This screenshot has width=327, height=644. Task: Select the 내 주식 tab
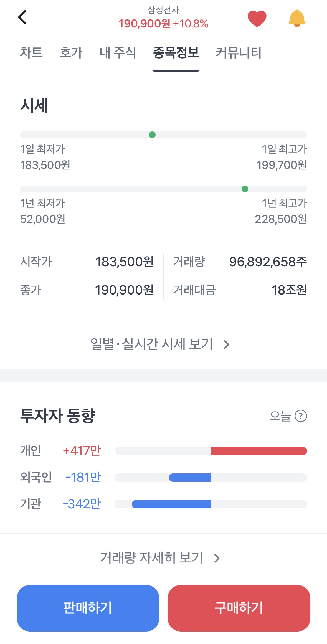118,52
